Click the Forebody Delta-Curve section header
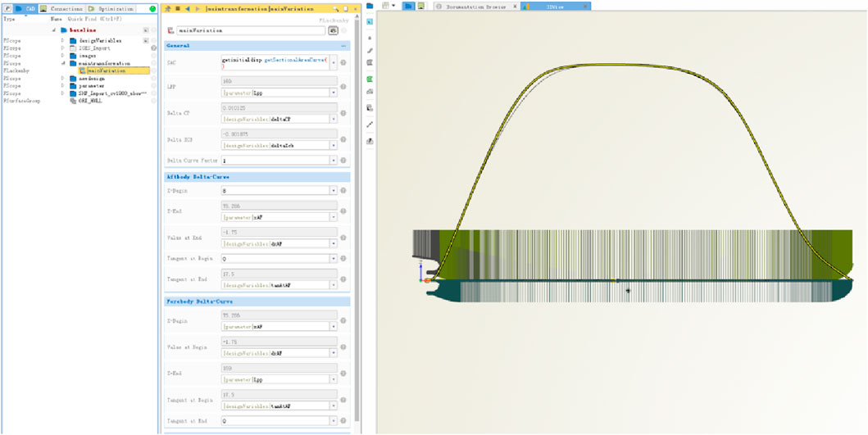 257,301
